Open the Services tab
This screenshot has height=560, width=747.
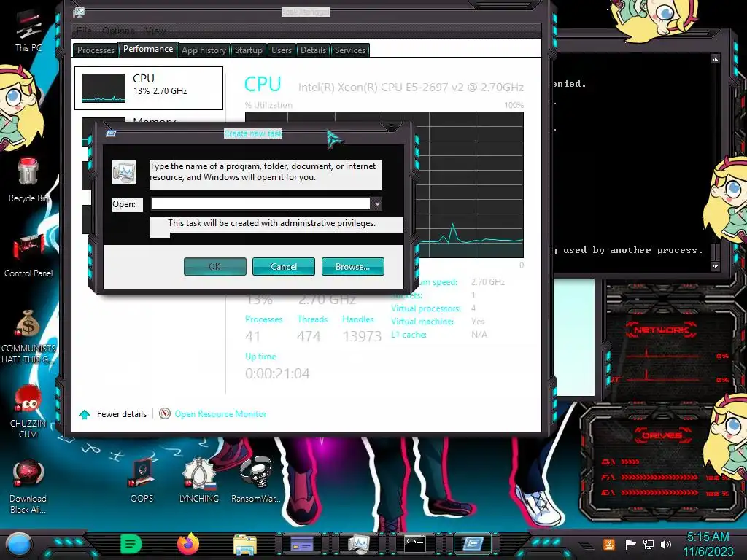coord(350,50)
